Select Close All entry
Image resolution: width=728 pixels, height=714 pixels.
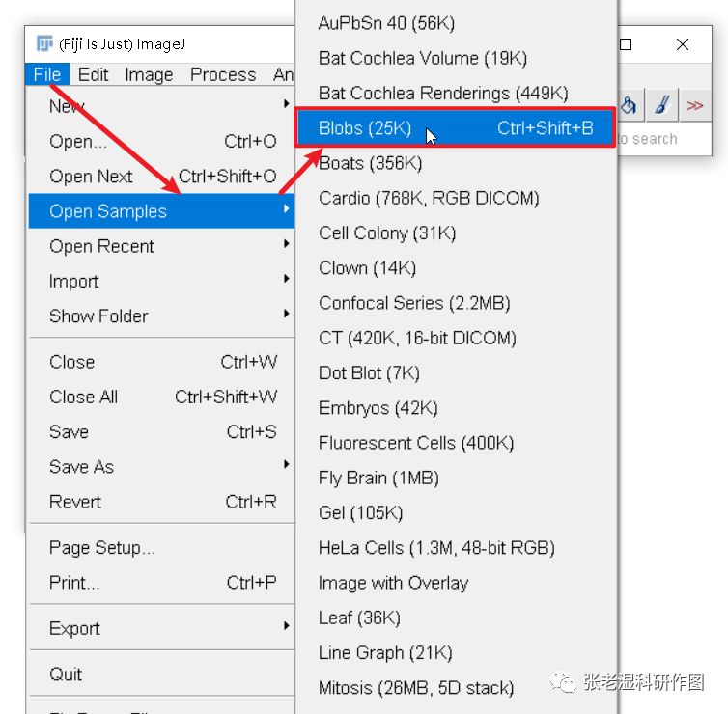[161, 397]
